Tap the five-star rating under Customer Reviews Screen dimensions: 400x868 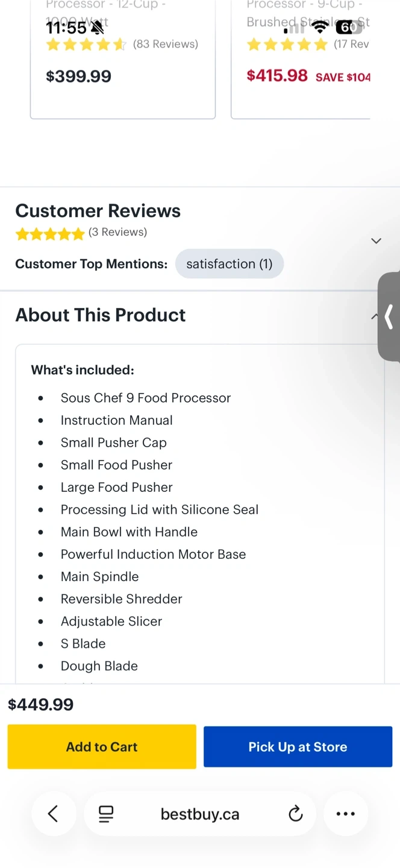[50, 234]
